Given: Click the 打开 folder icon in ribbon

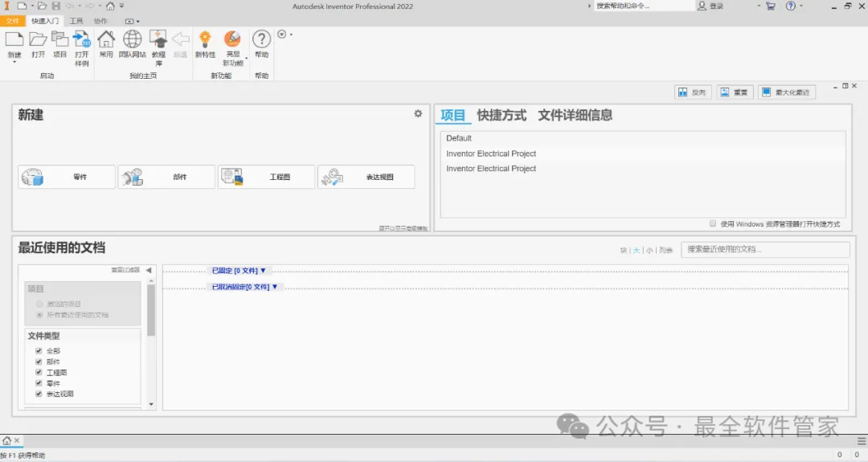Looking at the screenshot, I should click(x=38, y=39).
